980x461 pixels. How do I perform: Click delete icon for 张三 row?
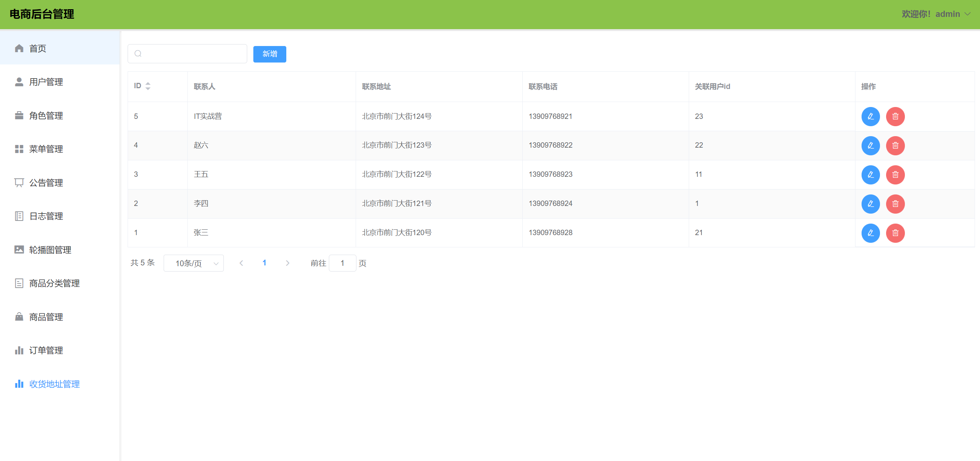[895, 233]
